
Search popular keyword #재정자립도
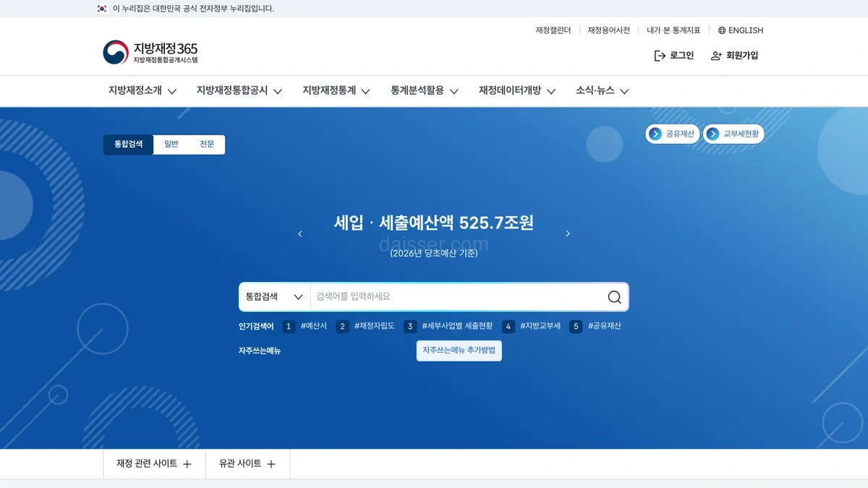tap(375, 326)
